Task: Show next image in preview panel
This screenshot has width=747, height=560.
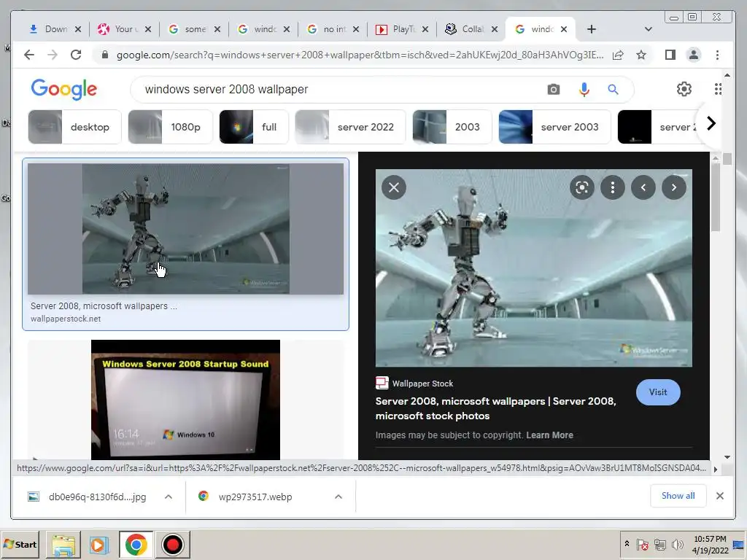Action: tap(673, 187)
